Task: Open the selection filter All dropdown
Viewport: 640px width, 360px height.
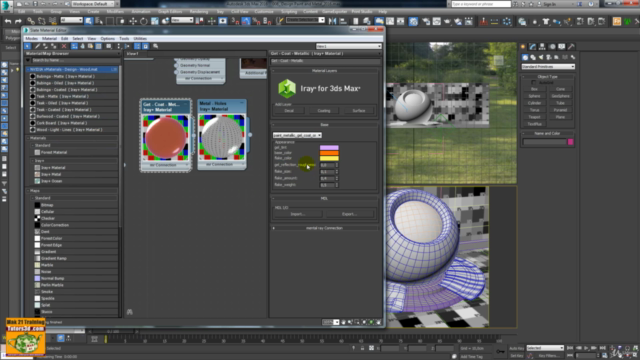Action: coord(71,20)
